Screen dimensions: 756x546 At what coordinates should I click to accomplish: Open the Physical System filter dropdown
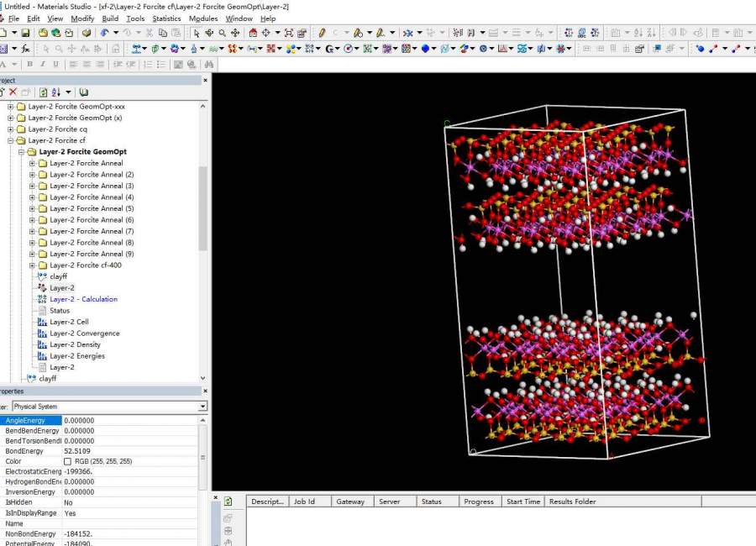202,407
